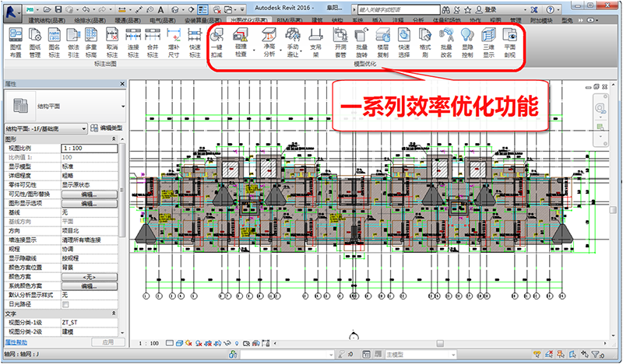Collapse the 图形 properties section

pos(122,139)
